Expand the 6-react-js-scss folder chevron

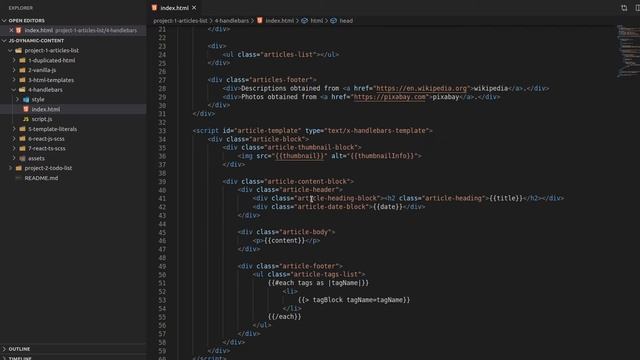14,139
